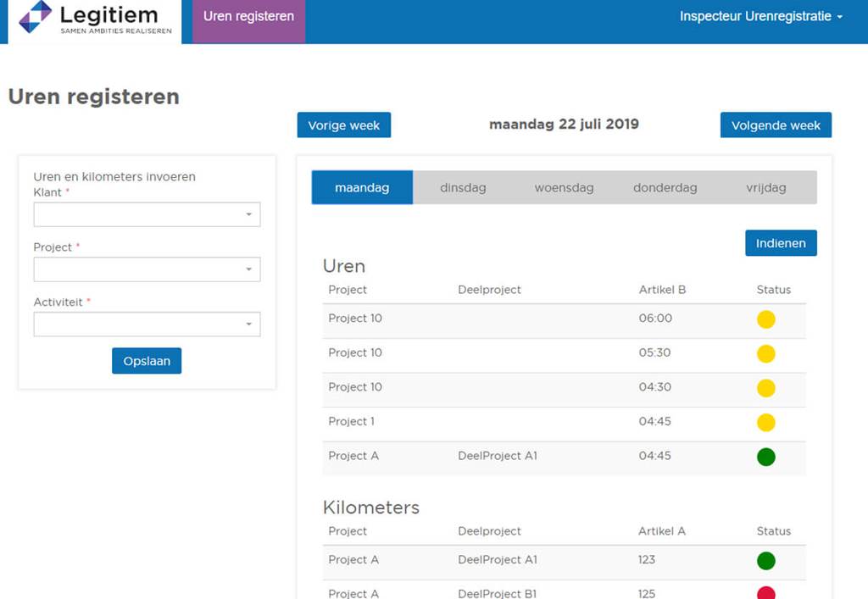This screenshot has width=868, height=599.
Task: Open Inspecteur Urenregistratie user menu
Action: click(x=760, y=17)
